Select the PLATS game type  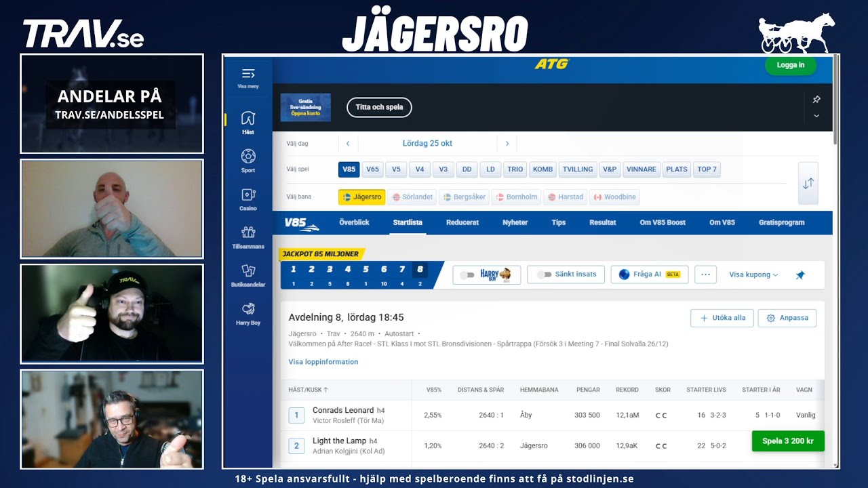pyautogui.click(x=677, y=169)
